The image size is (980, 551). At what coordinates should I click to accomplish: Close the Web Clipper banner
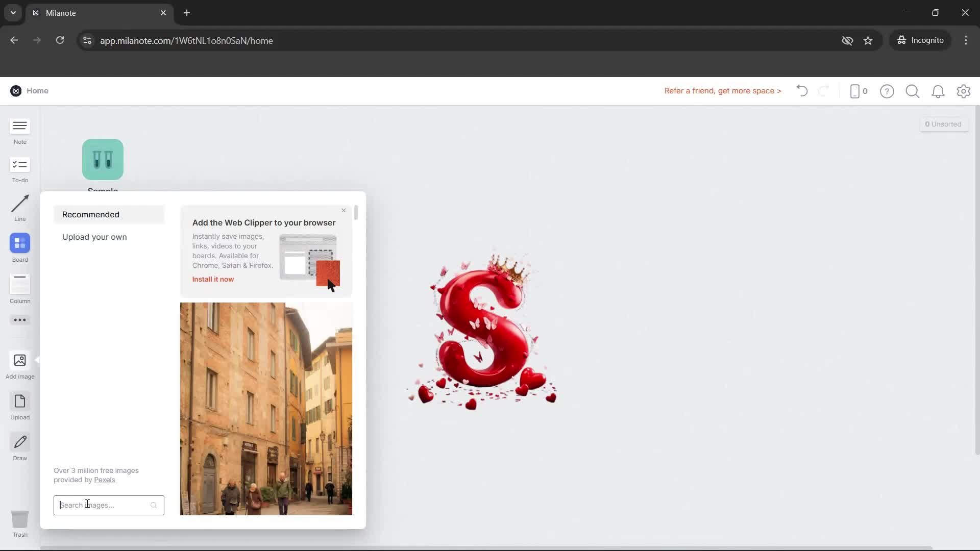344,210
